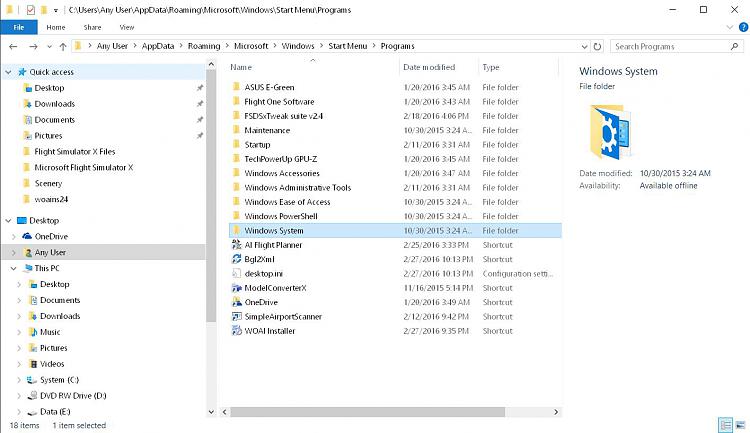The width and height of the screenshot is (750, 433).
Task: Collapse the Desktop tree node
Action: tap(8, 221)
